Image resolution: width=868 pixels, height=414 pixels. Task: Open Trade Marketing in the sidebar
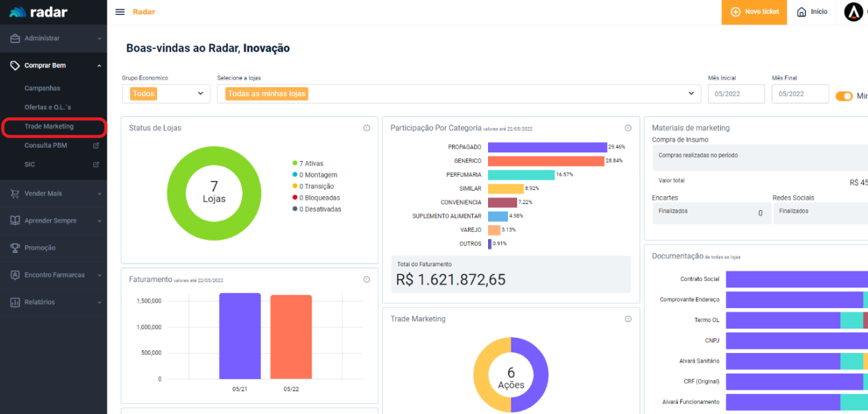pyautogui.click(x=49, y=127)
